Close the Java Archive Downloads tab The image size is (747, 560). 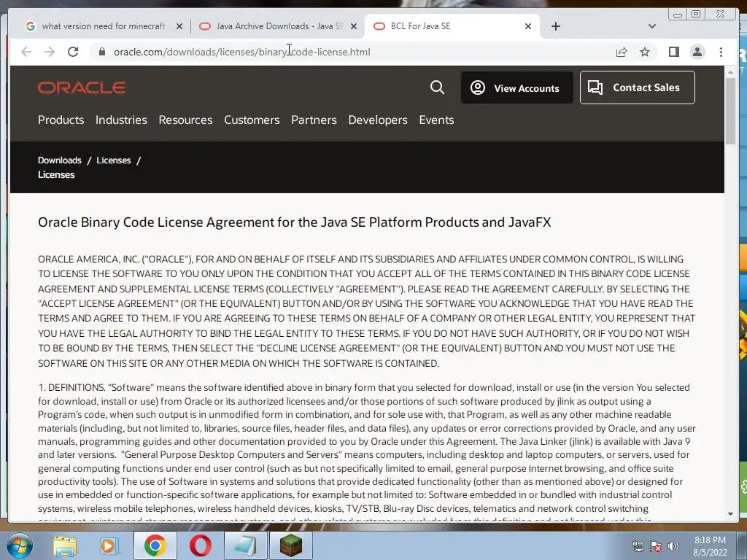[x=354, y=27]
